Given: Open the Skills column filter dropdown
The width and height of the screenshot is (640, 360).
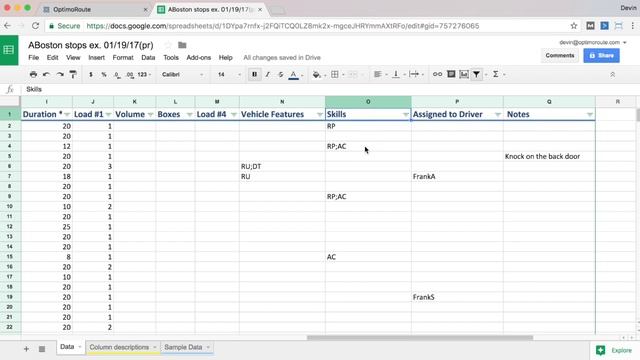Looking at the screenshot, I should point(405,115).
